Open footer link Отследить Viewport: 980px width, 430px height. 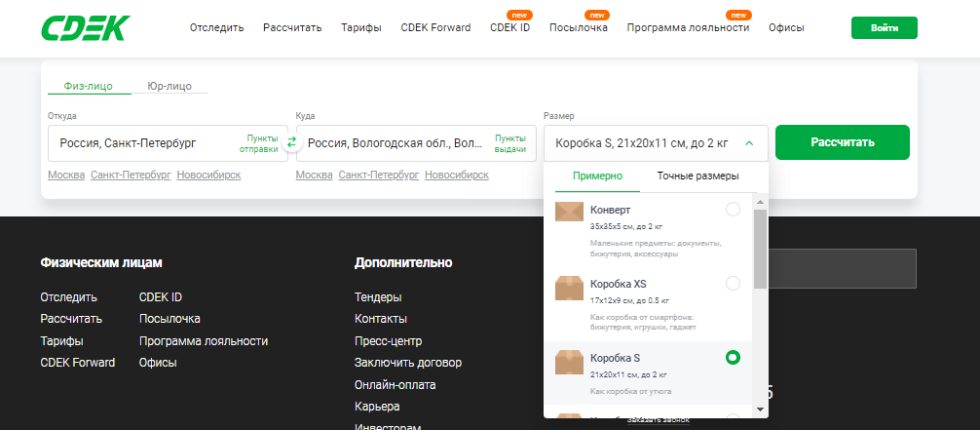[69, 297]
